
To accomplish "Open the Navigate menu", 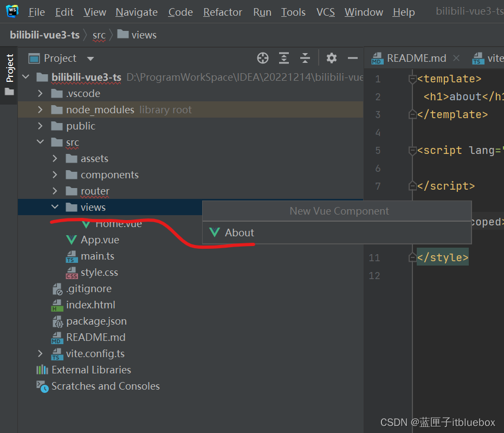I will tap(137, 12).
